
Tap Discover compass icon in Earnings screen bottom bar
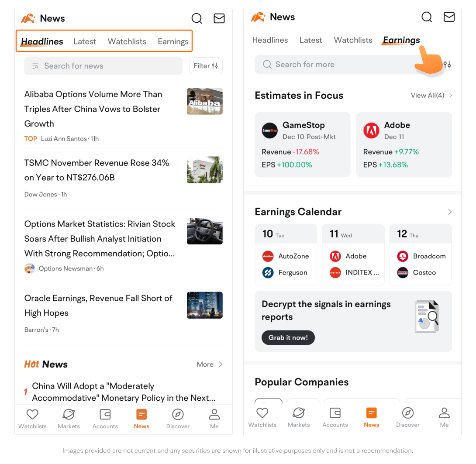[x=408, y=413]
